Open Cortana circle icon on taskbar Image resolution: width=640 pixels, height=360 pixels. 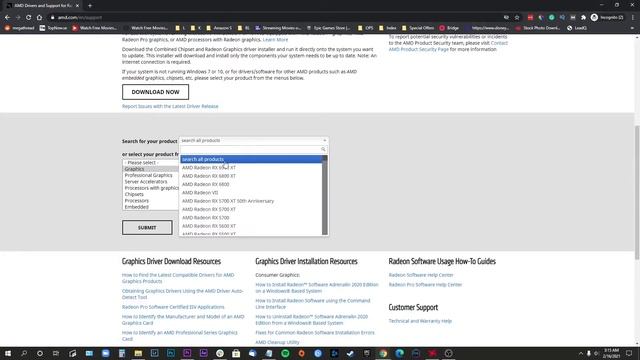(x=40, y=353)
